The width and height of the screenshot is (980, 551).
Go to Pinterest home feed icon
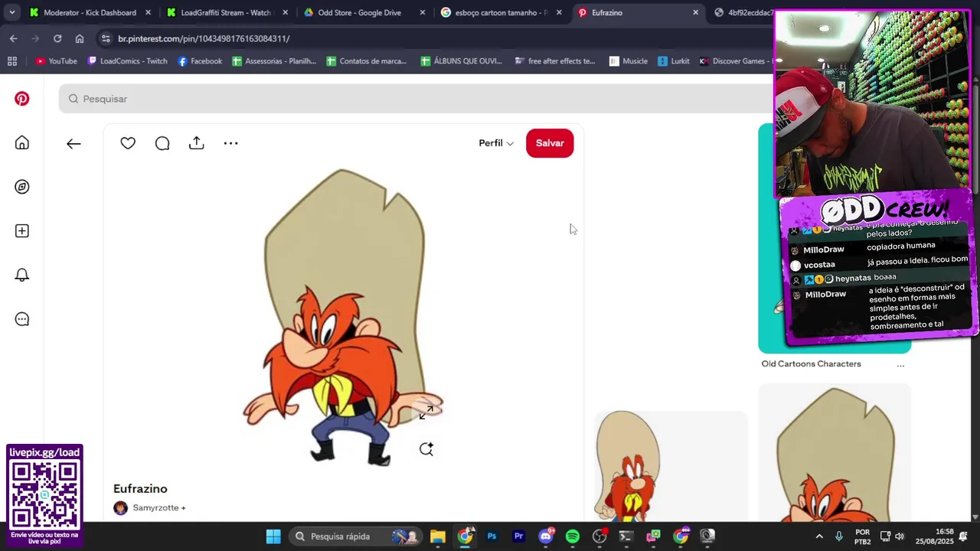click(x=22, y=143)
